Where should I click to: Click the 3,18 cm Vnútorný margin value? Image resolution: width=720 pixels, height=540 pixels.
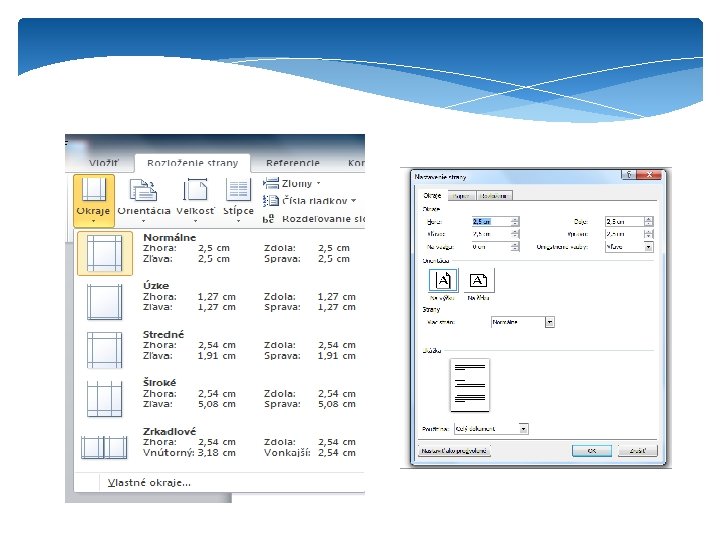click(x=217, y=453)
